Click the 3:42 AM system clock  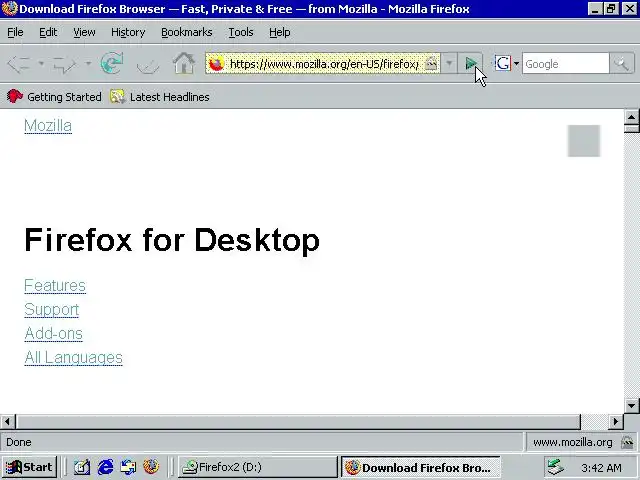tap(601, 467)
